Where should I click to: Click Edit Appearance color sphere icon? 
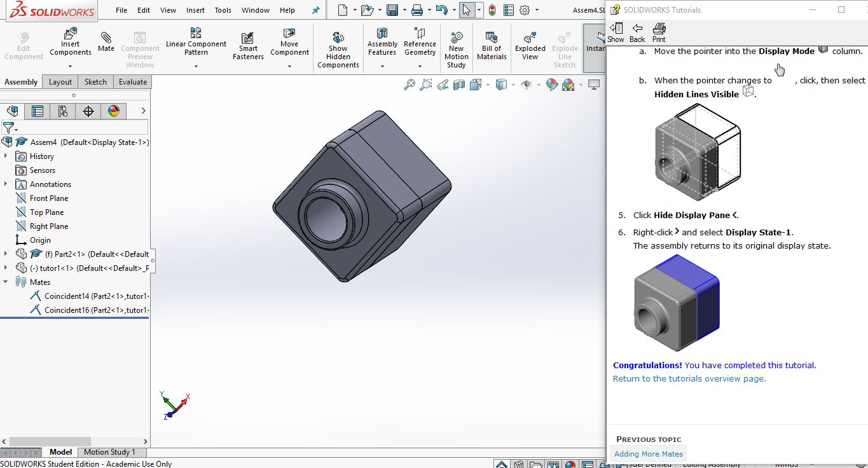[551, 85]
